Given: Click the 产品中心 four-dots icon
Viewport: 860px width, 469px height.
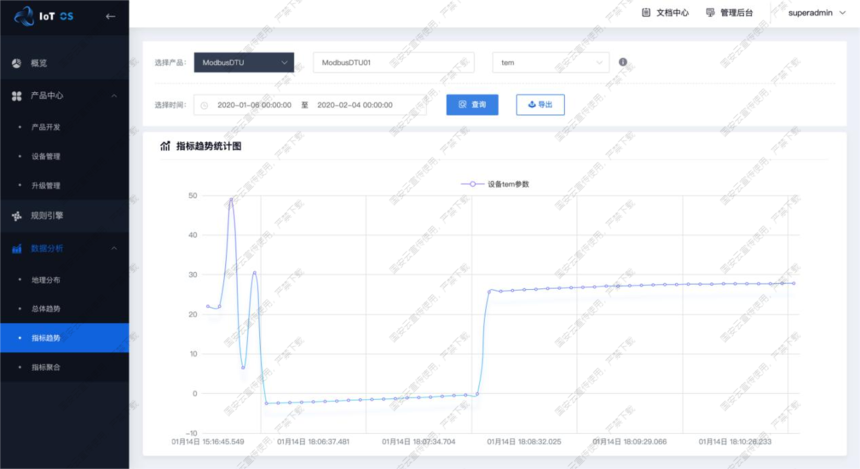Looking at the screenshot, I should click(x=16, y=95).
